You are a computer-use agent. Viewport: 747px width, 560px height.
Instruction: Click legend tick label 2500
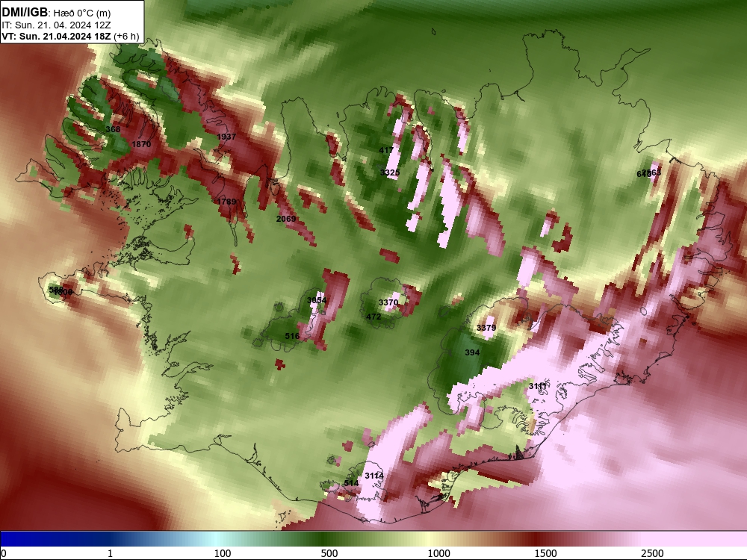[652, 553]
